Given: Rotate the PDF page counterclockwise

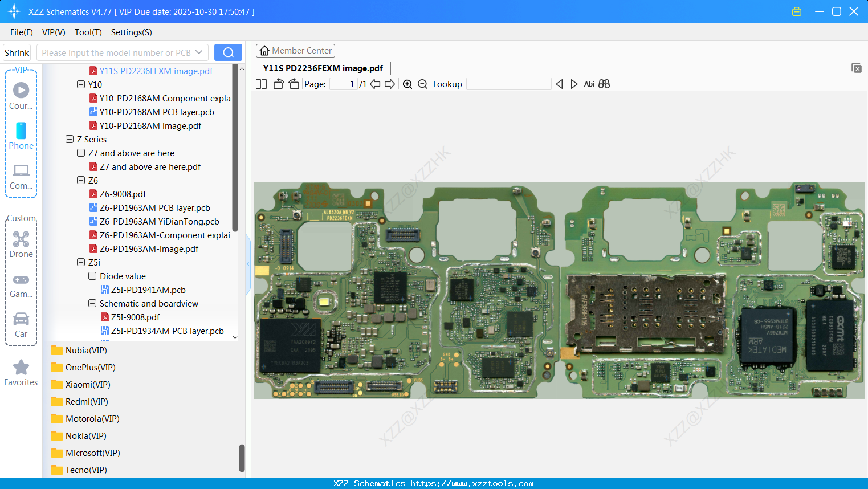Looking at the screenshot, I should [278, 84].
